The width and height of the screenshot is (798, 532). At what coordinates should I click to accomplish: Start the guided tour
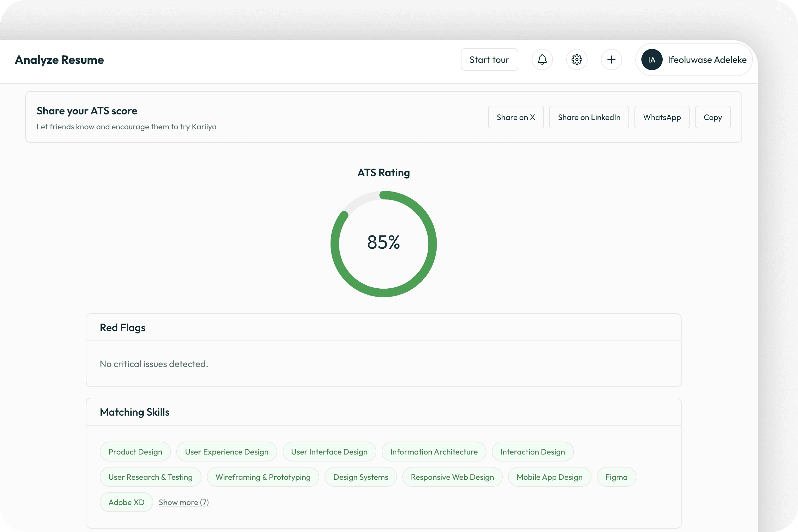(x=489, y=60)
